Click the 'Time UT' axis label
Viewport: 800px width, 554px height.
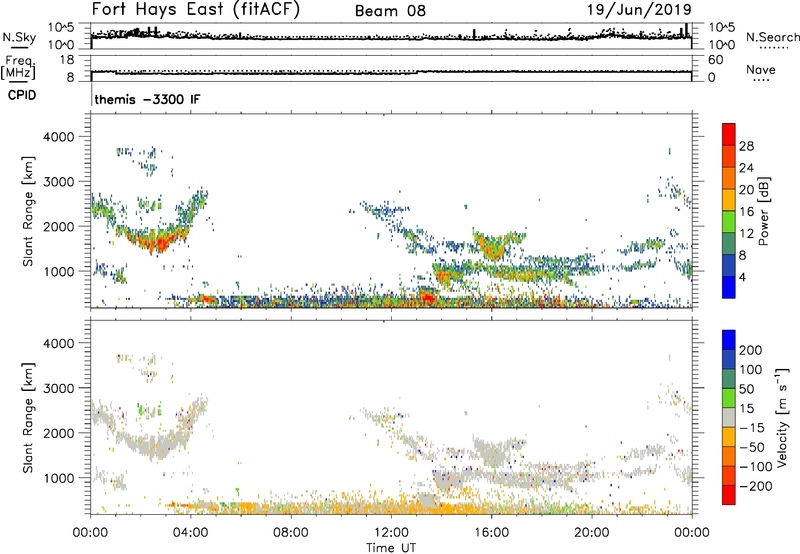(391, 547)
